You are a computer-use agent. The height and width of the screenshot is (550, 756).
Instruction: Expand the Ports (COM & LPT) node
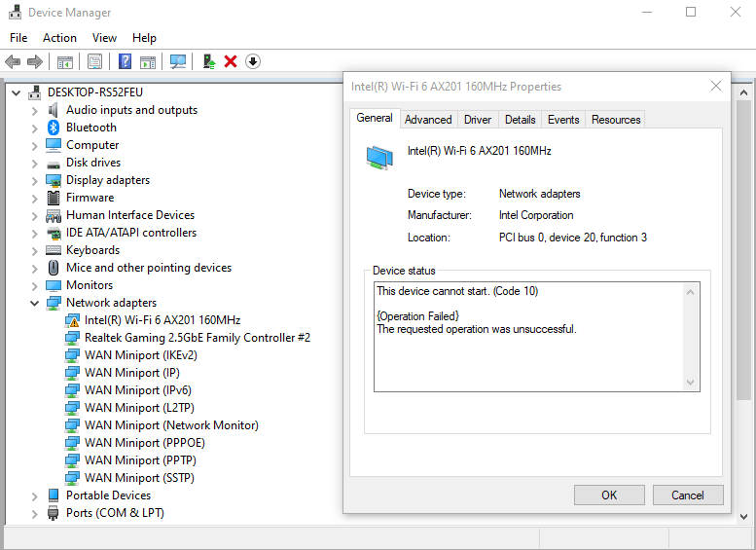[x=34, y=514]
